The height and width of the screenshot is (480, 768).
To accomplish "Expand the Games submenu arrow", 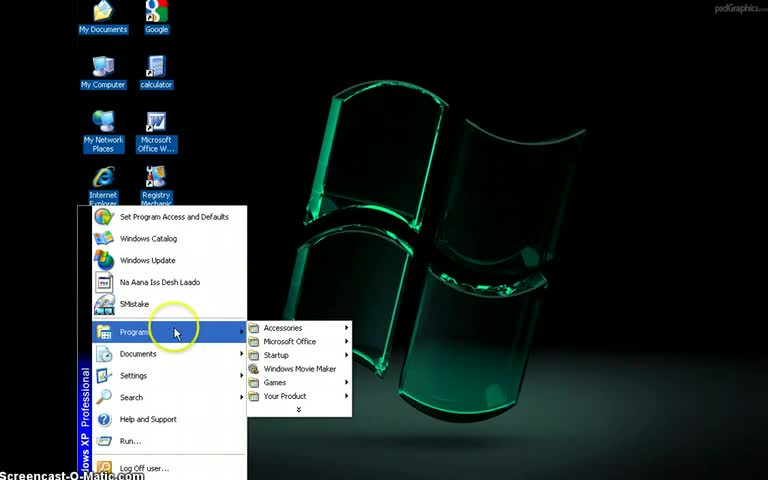I will pyautogui.click(x=346, y=383).
